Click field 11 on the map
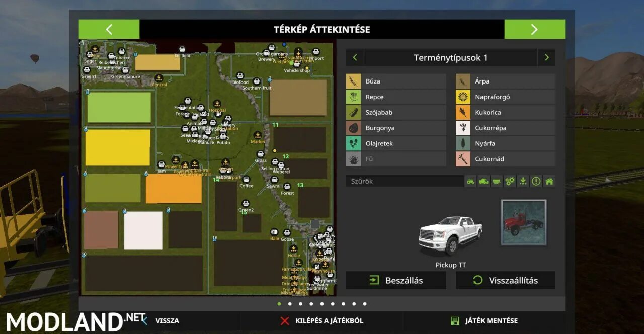Screen dimensions: 644x334 pos(300,139)
